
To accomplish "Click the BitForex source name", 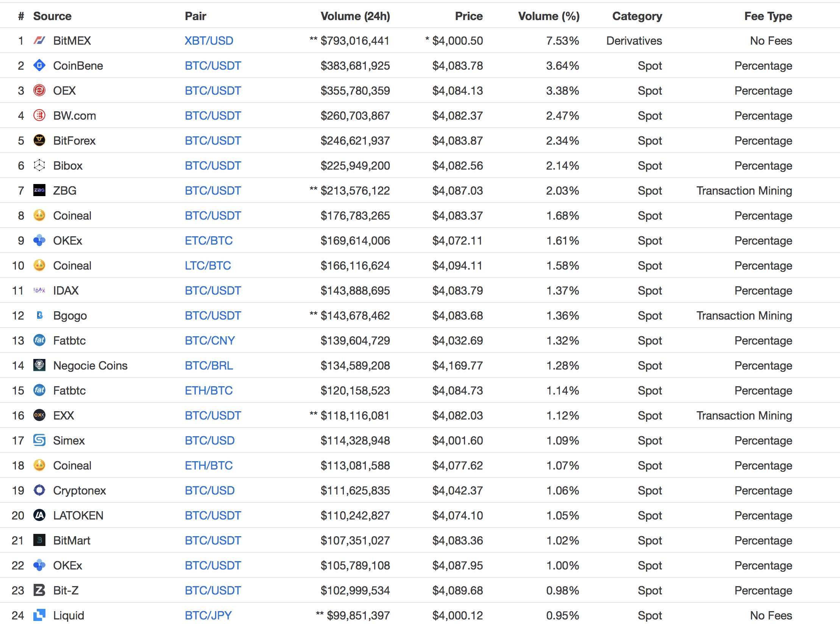I will [74, 140].
